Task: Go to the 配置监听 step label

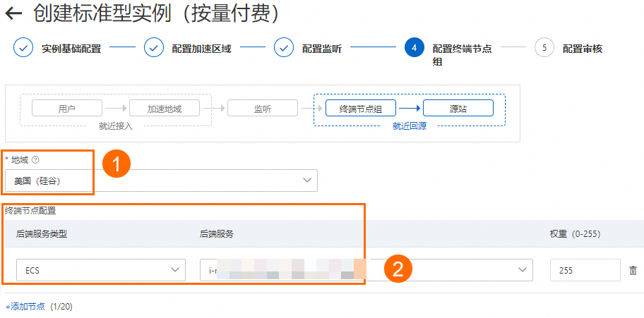Action: (x=321, y=49)
